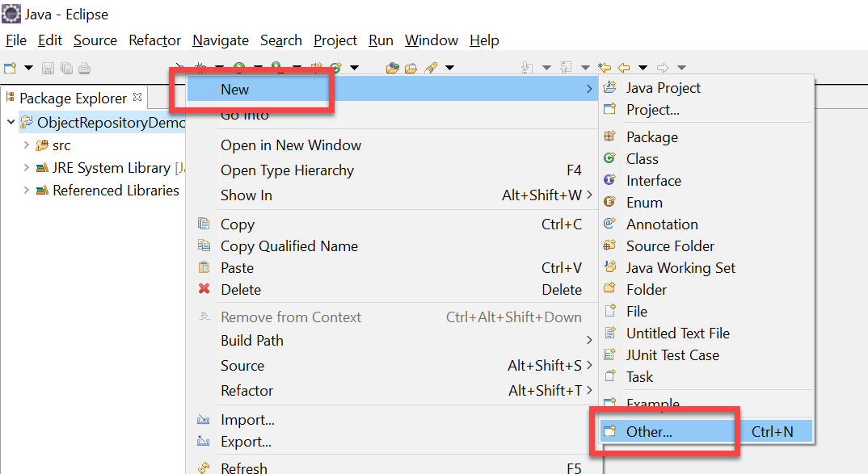Viewport: 868px width, 474px height.
Task: Click the red Delete icon in context menu
Action: pos(204,290)
